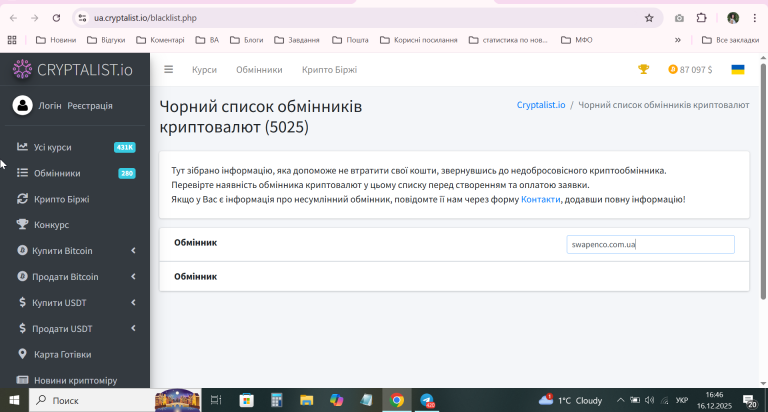The width and height of the screenshot is (768, 412).
Task: Open the Extensions puzzle icon
Action: coord(701,18)
